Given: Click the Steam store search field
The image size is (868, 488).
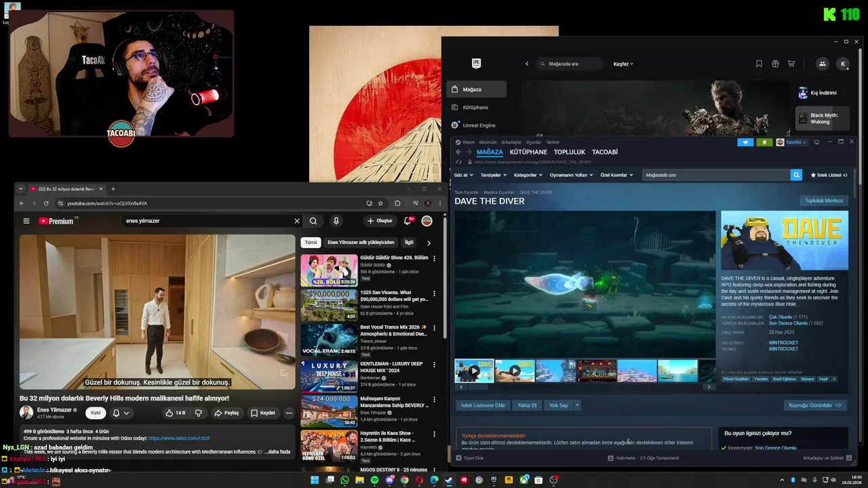Looking at the screenshot, I should pyautogui.click(x=716, y=175).
